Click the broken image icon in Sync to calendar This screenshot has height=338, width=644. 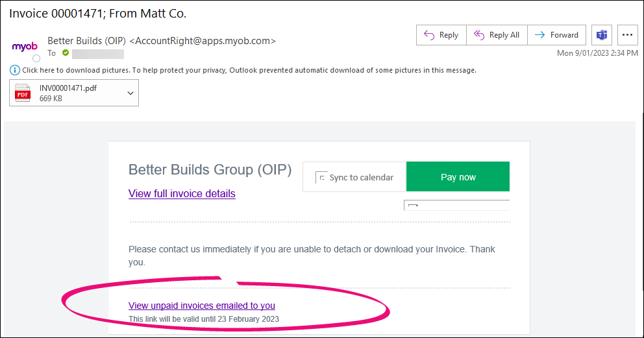pos(321,177)
